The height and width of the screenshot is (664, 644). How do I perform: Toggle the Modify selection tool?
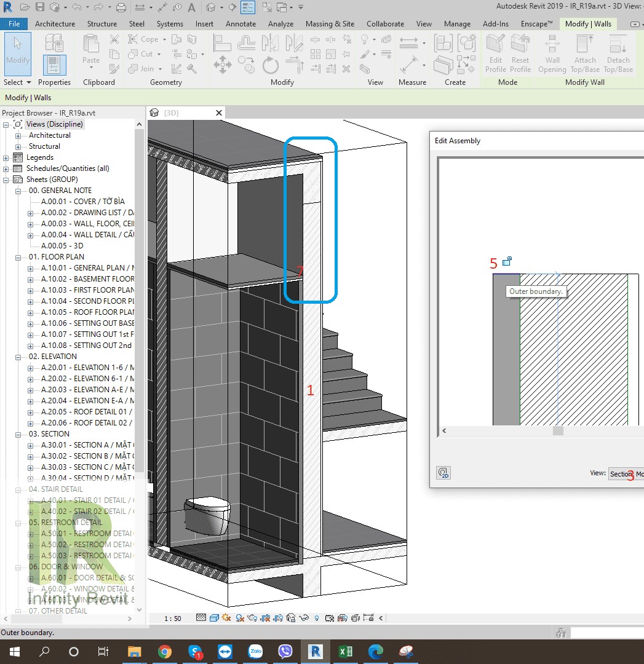tap(17, 53)
